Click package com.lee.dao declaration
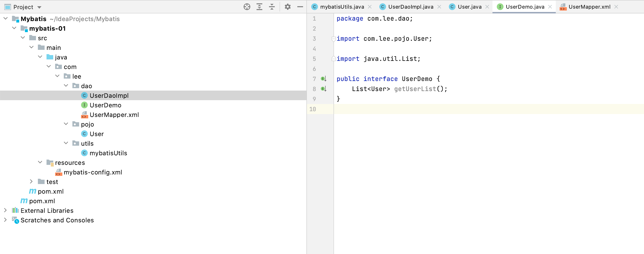The height and width of the screenshot is (254, 644). 375,19
